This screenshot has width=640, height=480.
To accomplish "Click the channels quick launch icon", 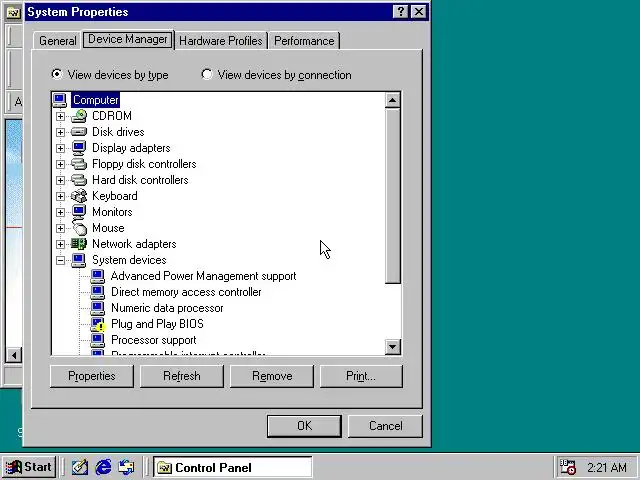I will [x=127, y=467].
